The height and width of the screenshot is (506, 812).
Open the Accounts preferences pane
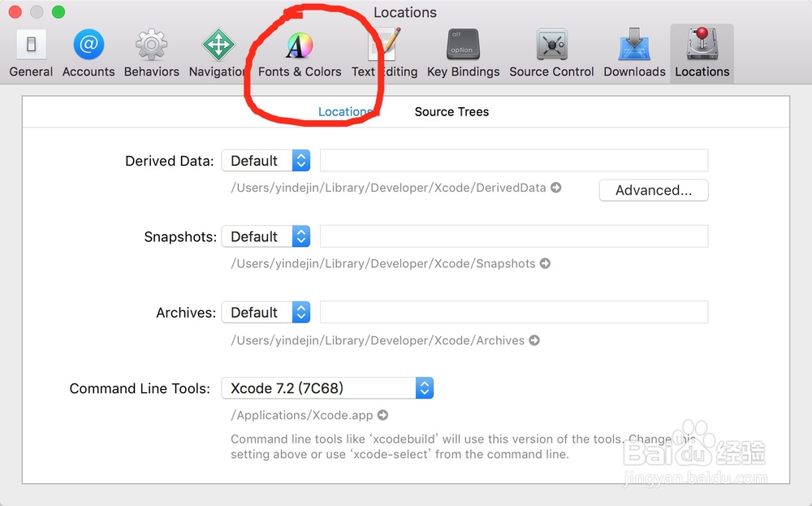[89, 54]
